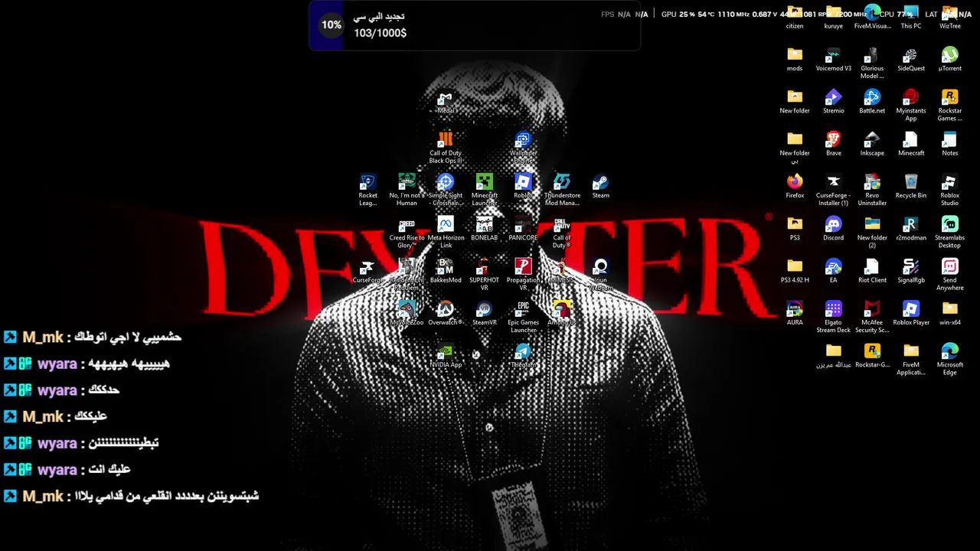The height and width of the screenshot is (551, 980).
Task: Launch Propagation VR
Action: pyautogui.click(x=523, y=275)
